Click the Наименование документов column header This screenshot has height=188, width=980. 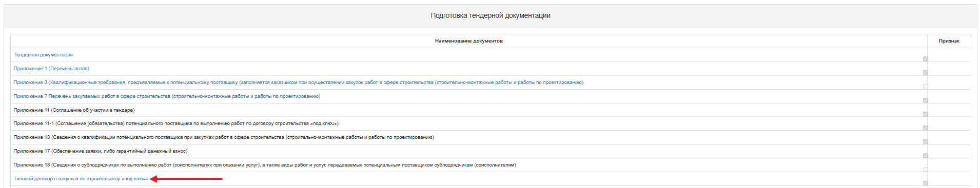point(469,41)
